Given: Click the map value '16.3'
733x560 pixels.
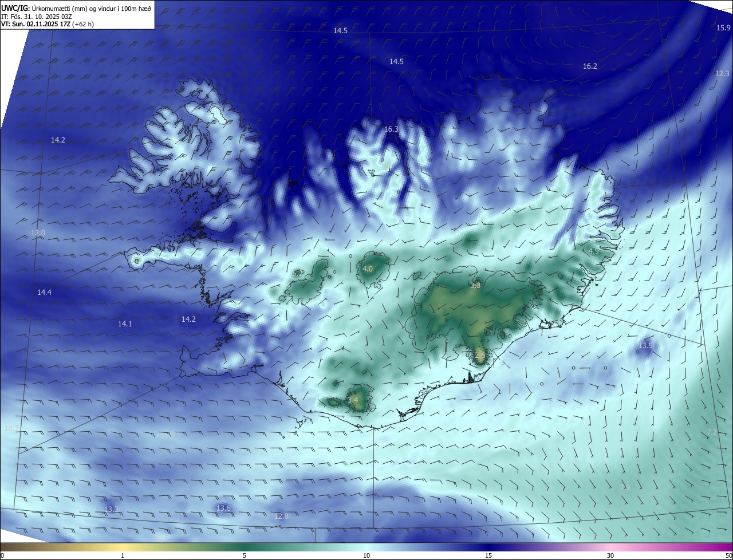Looking at the screenshot, I should click(391, 129).
